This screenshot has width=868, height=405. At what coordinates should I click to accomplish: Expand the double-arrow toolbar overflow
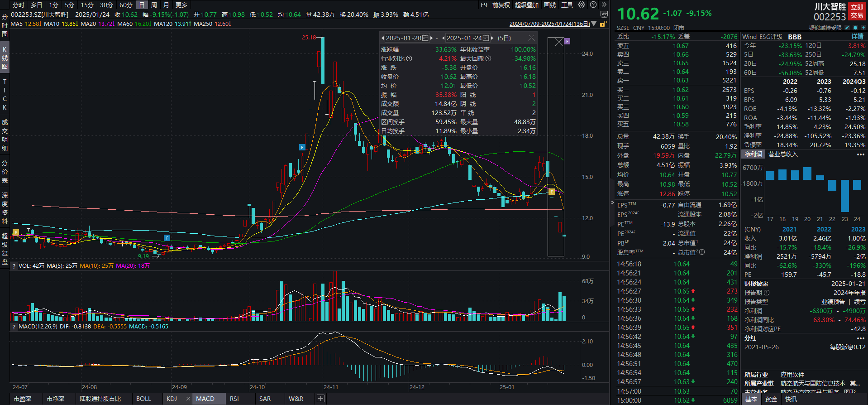coord(604,5)
